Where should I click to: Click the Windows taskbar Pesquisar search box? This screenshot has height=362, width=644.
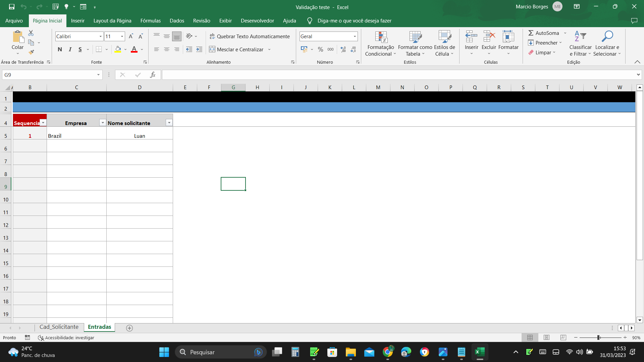[221, 352]
